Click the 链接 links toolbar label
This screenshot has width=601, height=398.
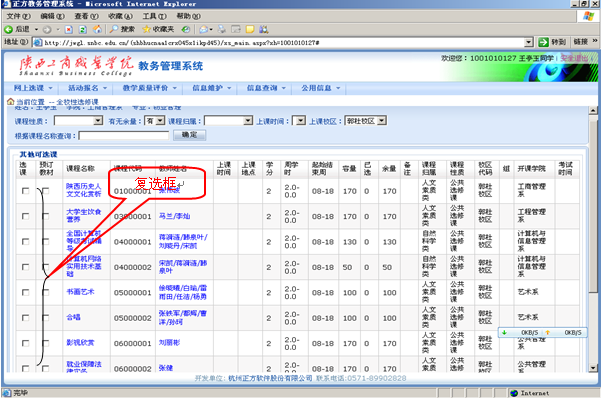pyautogui.click(x=581, y=42)
